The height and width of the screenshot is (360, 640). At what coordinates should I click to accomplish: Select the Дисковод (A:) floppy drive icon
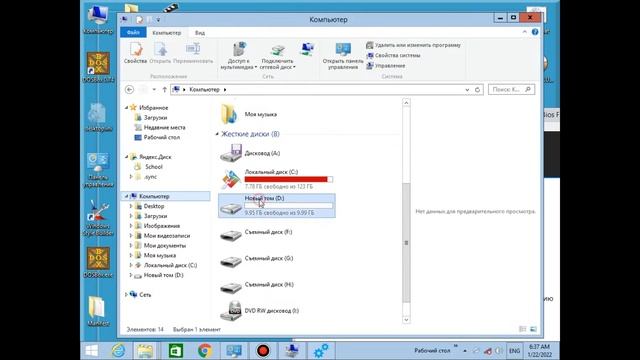coord(231,154)
